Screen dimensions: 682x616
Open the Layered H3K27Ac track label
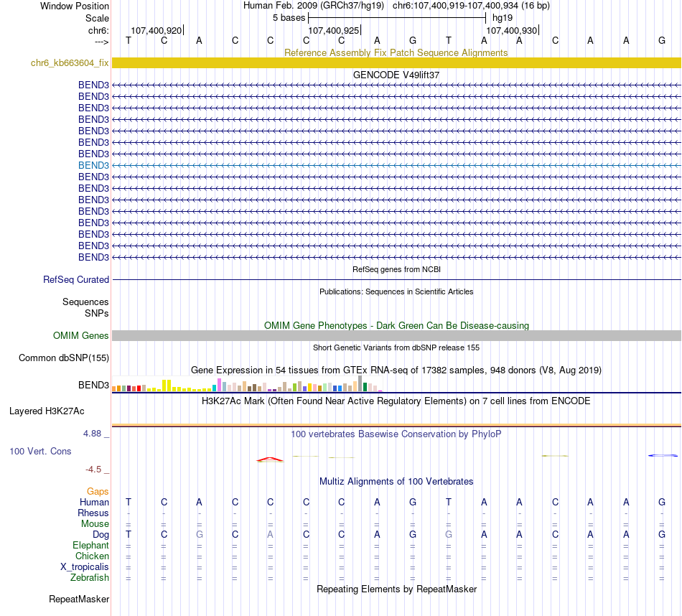point(47,411)
